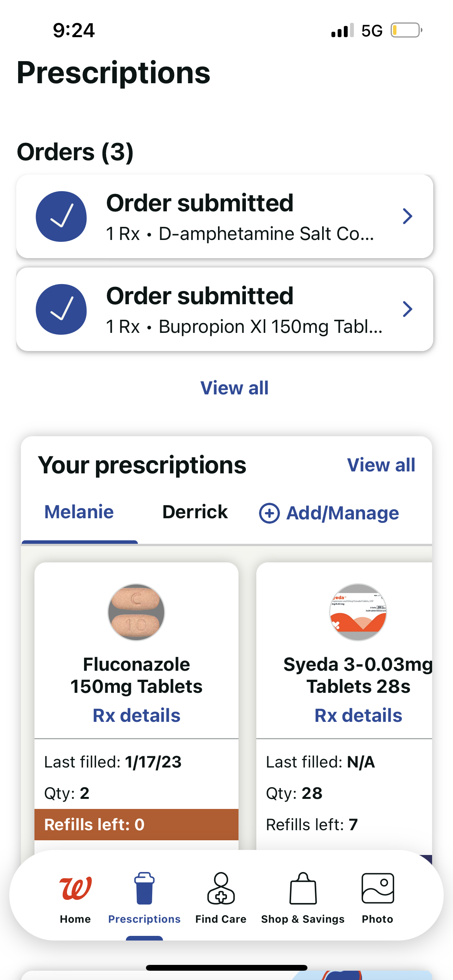The width and height of the screenshot is (453, 980).
Task: Open Shop & Savings bag icon
Action: click(x=303, y=889)
